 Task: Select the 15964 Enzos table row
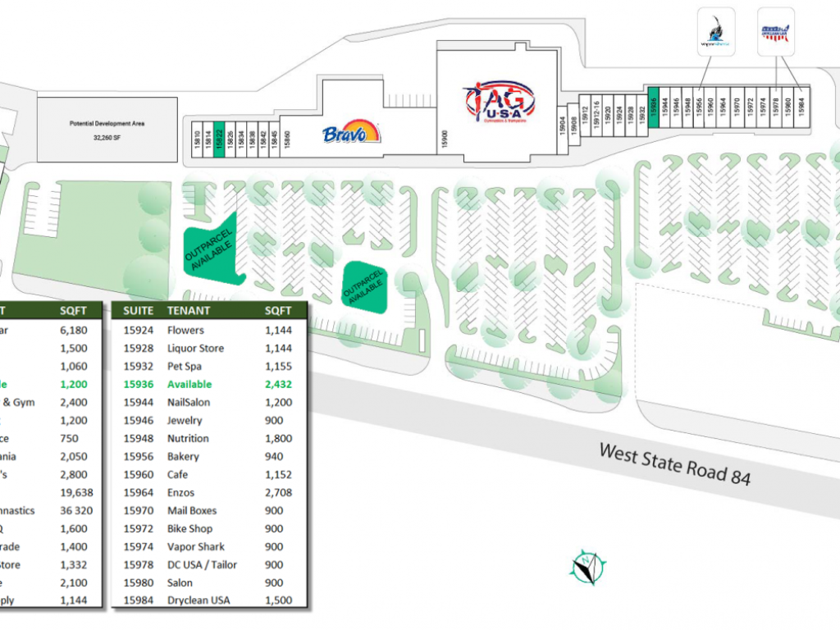(x=208, y=493)
